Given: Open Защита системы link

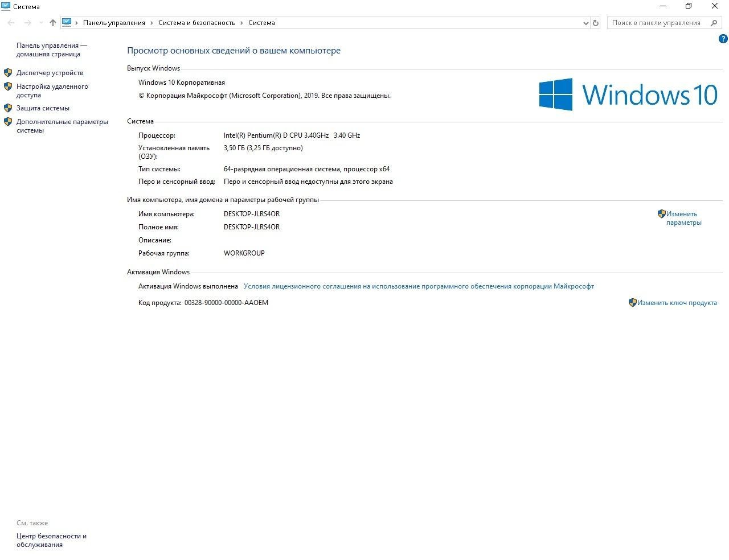Looking at the screenshot, I should (43, 108).
